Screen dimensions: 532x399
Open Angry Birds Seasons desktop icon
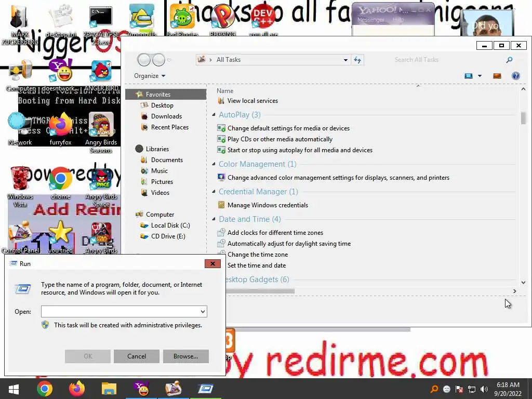coord(101,132)
